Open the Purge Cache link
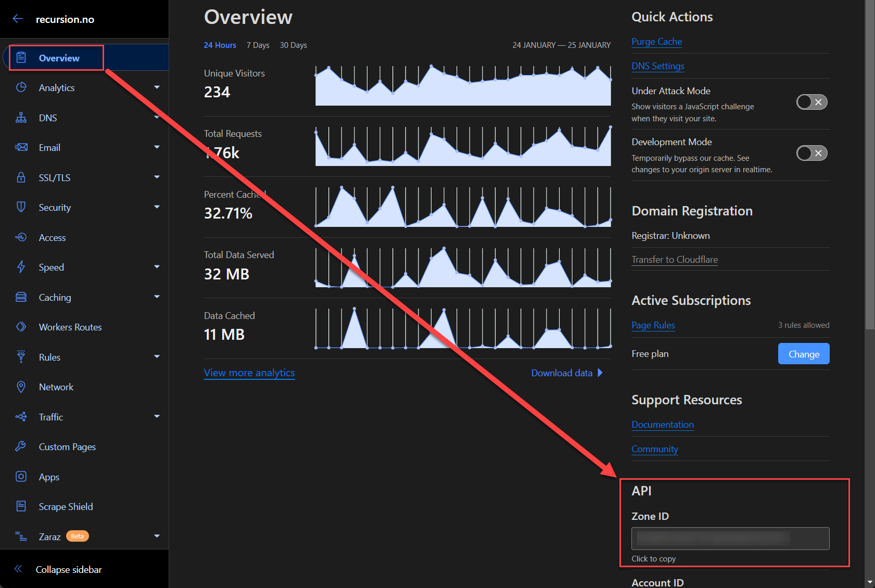875x588 pixels. pos(656,42)
